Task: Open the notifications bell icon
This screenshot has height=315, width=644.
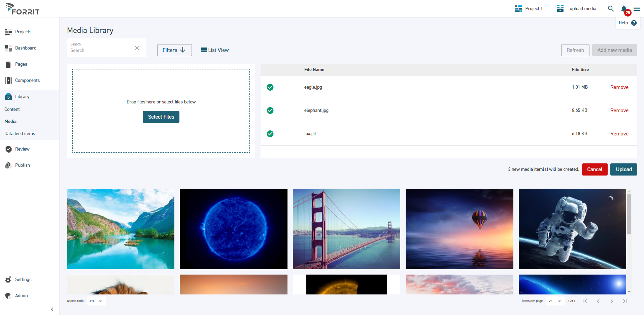Action: click(x=623, y=9)
